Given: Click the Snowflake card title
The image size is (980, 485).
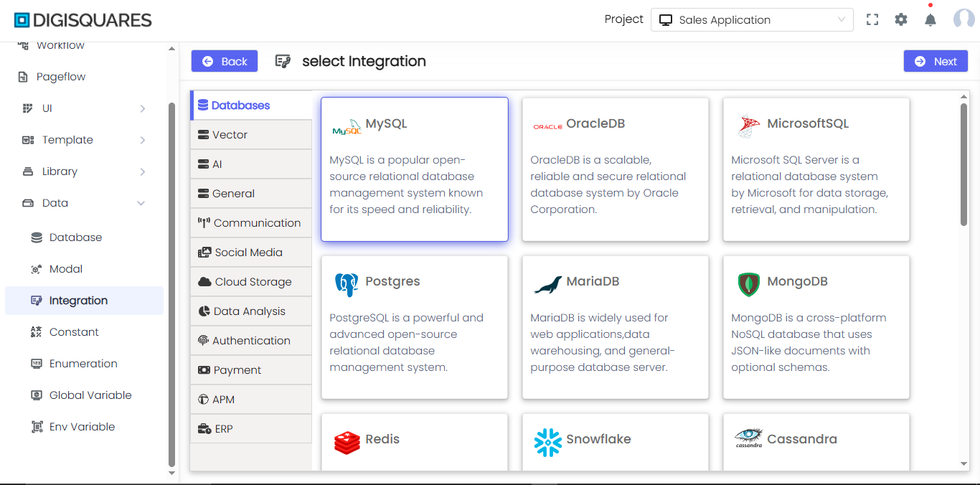Looking at the screenshot, I should coord(598,439).
